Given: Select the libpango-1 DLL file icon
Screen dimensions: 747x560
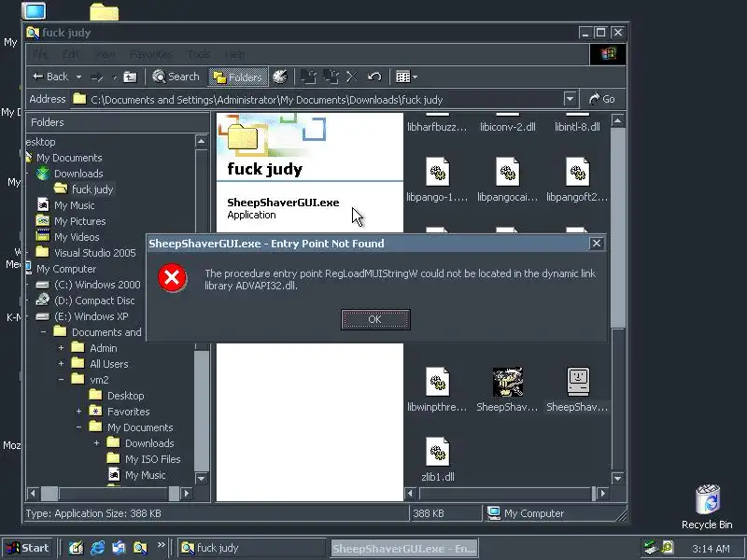Looking at the screenshot, I should [x=437, y=172].
